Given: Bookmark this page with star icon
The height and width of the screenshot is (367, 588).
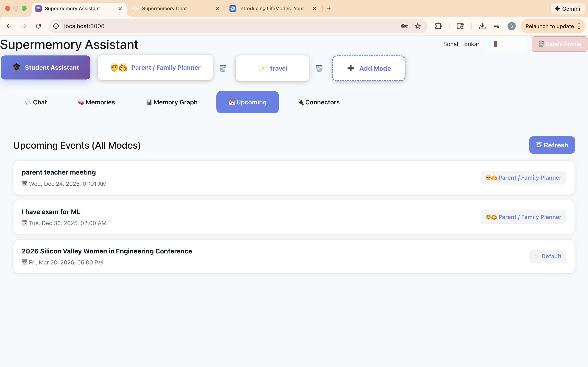Looking at the screenshot, I should [x=418, y=26].
